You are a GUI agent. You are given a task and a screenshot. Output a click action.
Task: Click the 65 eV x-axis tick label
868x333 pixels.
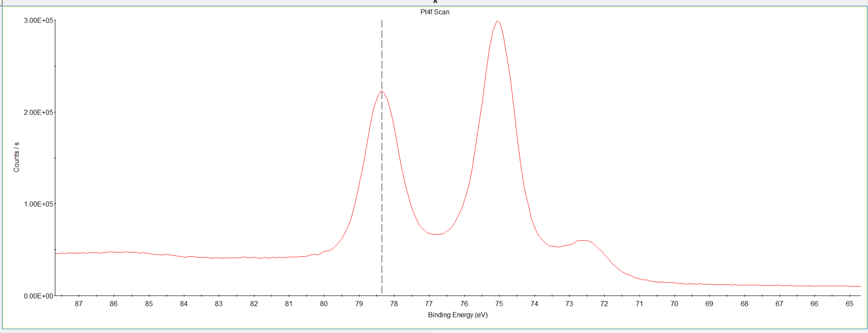coord(849,304)
